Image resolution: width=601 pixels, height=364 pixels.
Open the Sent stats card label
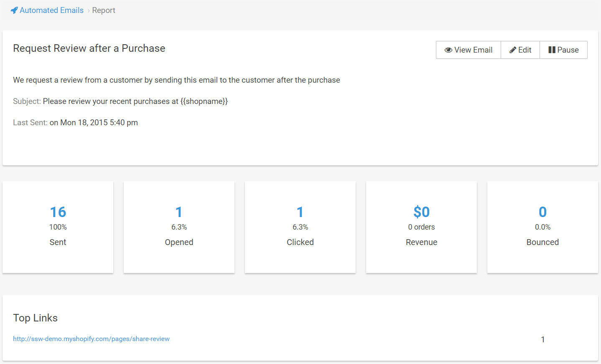coord(58,242)
